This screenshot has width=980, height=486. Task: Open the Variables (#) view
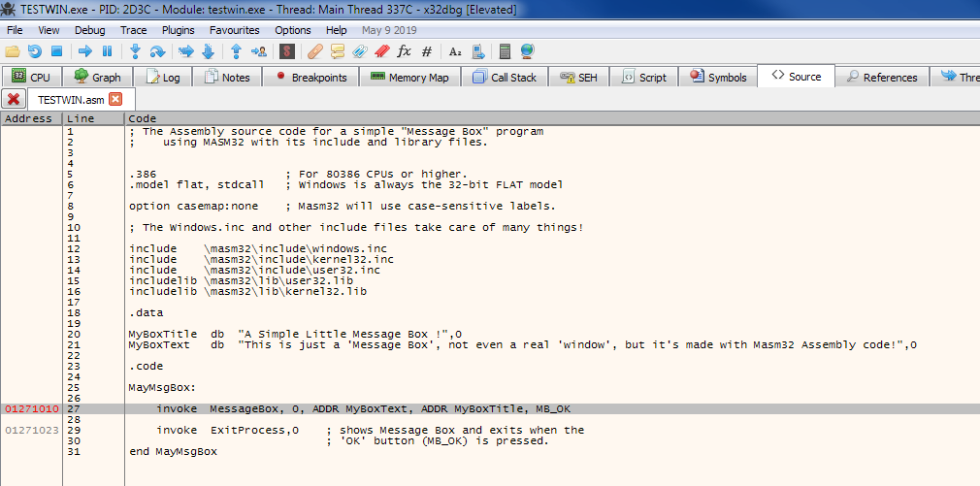[427, 51]
